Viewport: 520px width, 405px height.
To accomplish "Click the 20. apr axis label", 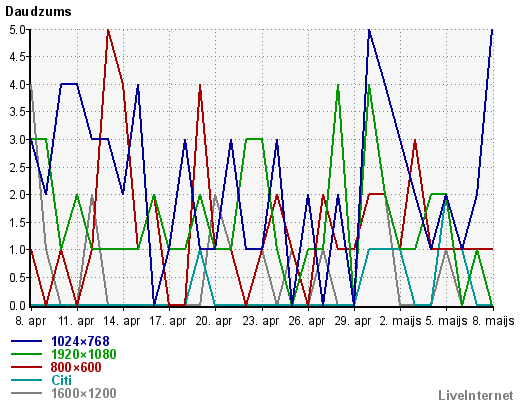I will tap(214, 321).
